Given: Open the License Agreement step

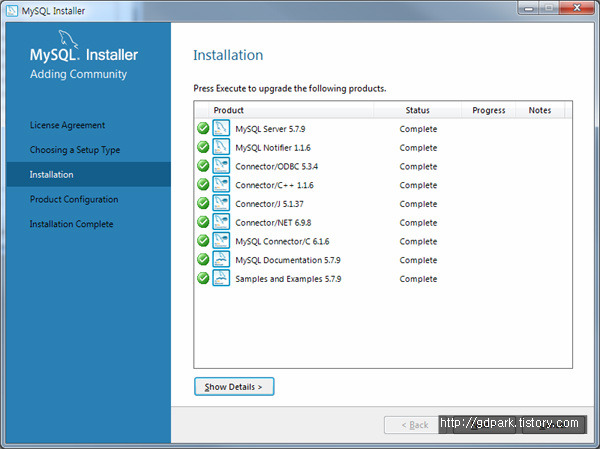Looking at the screenshot, I should [67, 125].
